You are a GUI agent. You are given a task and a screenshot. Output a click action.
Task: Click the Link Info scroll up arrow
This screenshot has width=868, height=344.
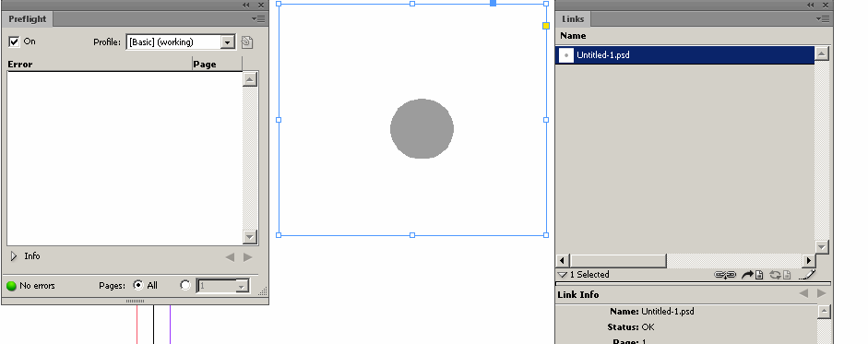coord(824,312)
